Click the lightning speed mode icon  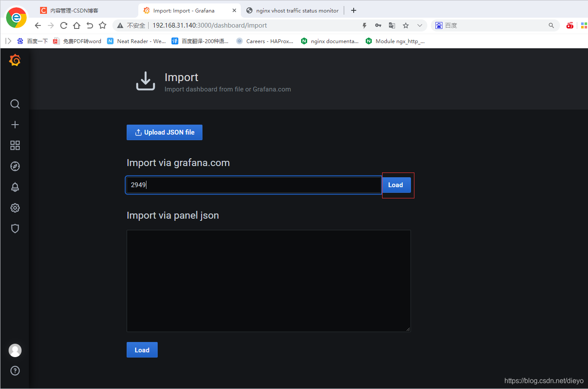click(x=364, y=25)
